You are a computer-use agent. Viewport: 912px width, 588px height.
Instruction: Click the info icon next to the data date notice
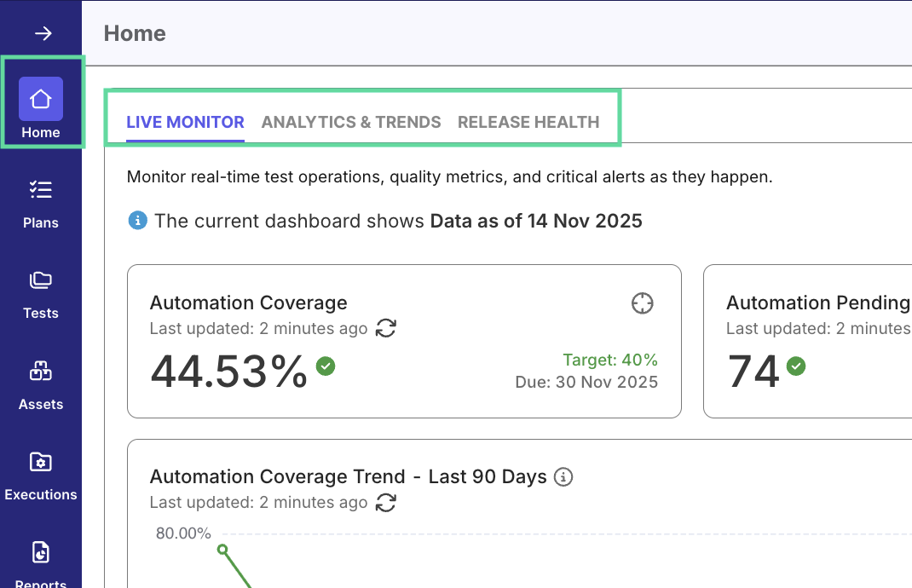pyautogui.click(x=137, y=220)
